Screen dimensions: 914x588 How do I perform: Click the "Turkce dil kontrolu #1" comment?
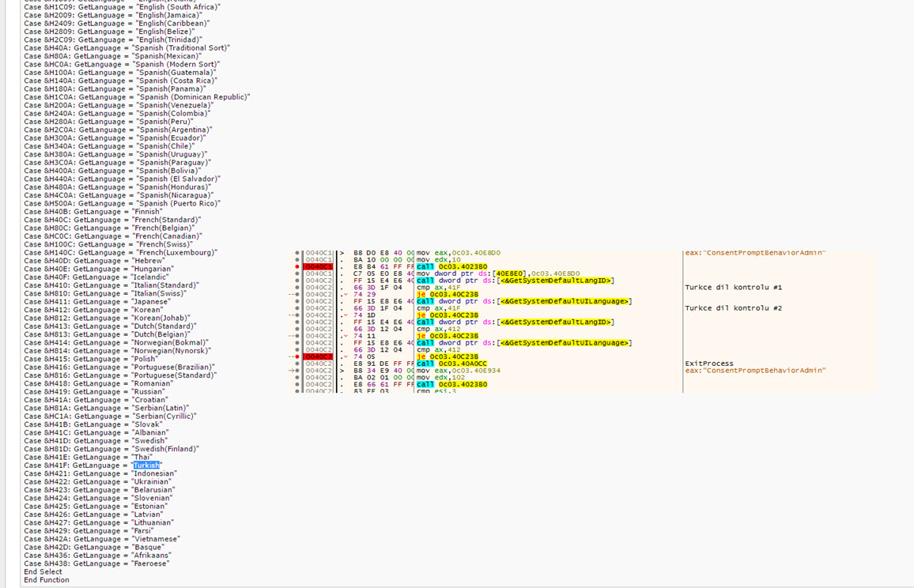click(x=733, y=288)
